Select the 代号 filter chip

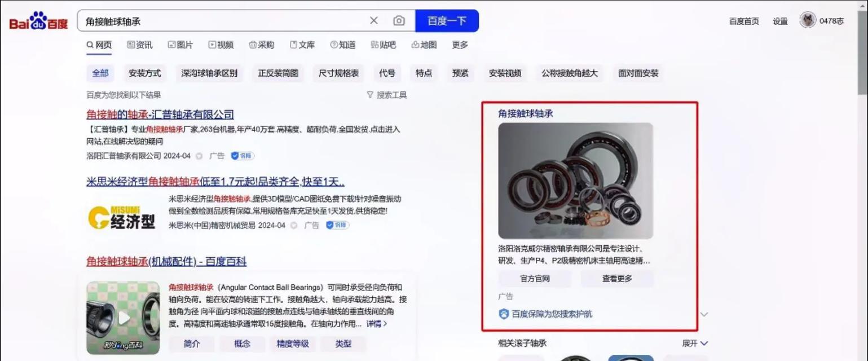click(387, 73)
